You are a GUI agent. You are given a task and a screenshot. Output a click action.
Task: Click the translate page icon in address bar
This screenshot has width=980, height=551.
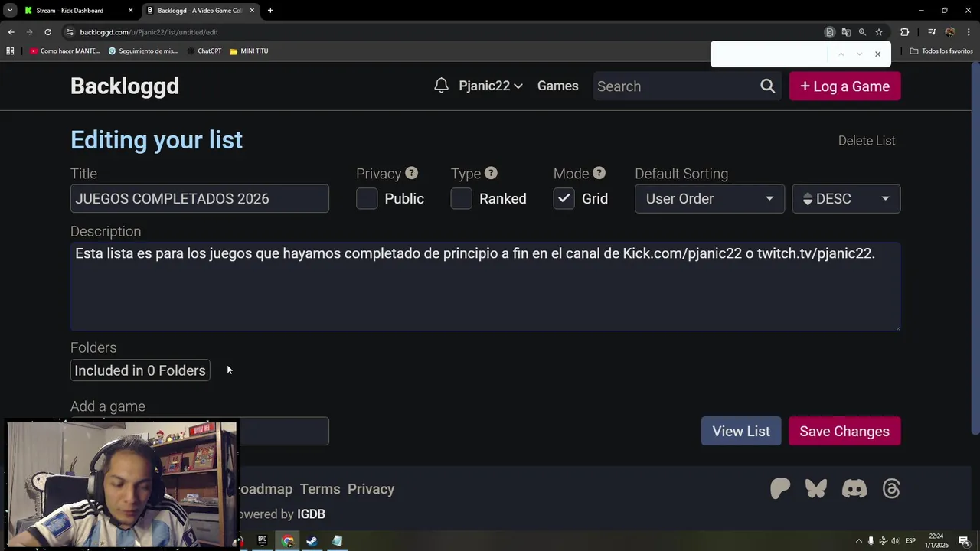(846, 32)
